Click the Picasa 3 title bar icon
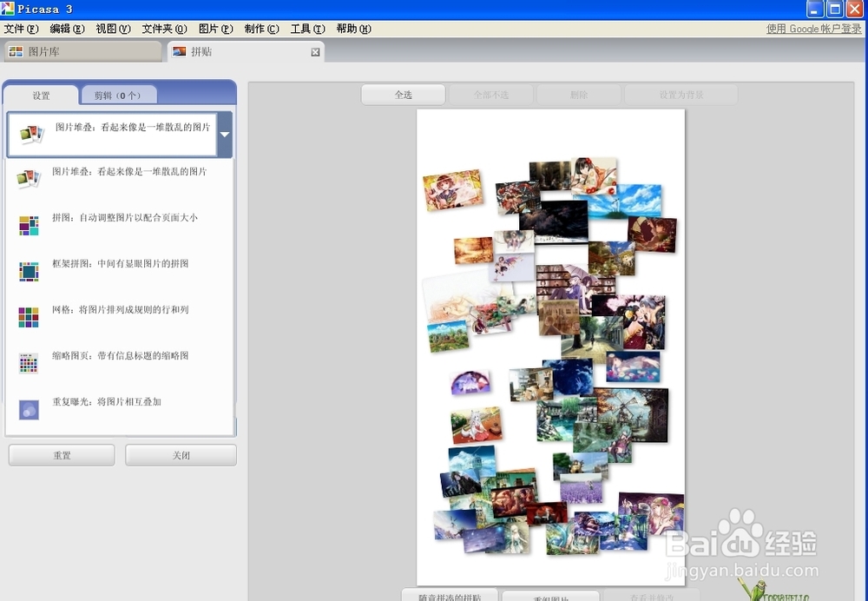868x601 pixels. 7,9
